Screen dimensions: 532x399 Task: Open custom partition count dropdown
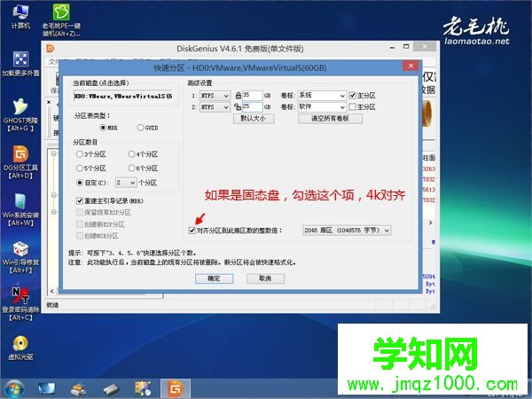(x=126, y=183)
